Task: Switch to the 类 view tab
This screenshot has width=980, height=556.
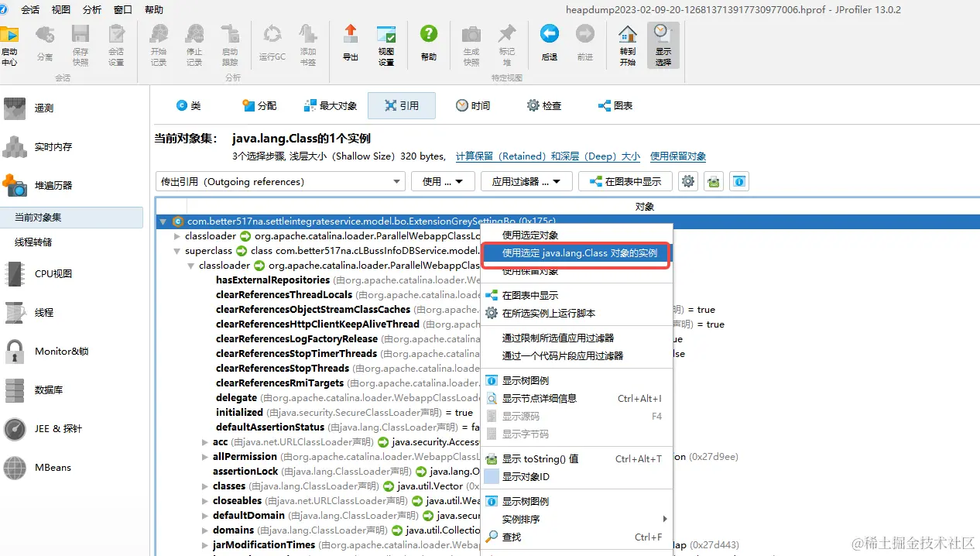Action: [x=188, y=105]
